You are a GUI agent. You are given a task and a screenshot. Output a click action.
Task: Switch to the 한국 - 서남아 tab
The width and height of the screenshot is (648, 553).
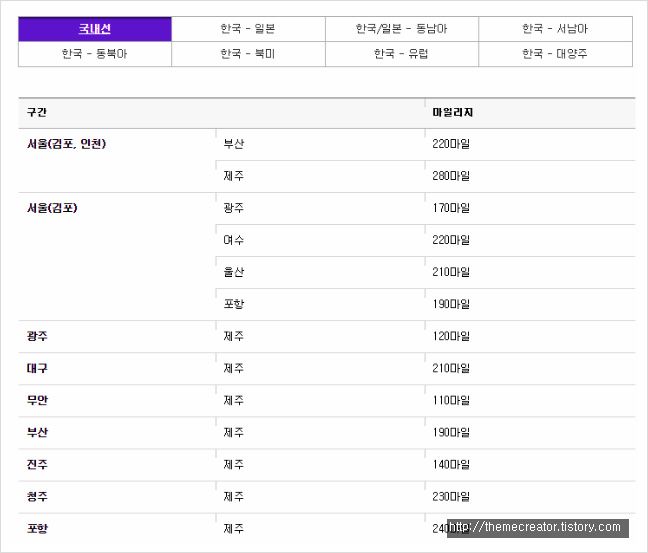[x=555, y=29]
